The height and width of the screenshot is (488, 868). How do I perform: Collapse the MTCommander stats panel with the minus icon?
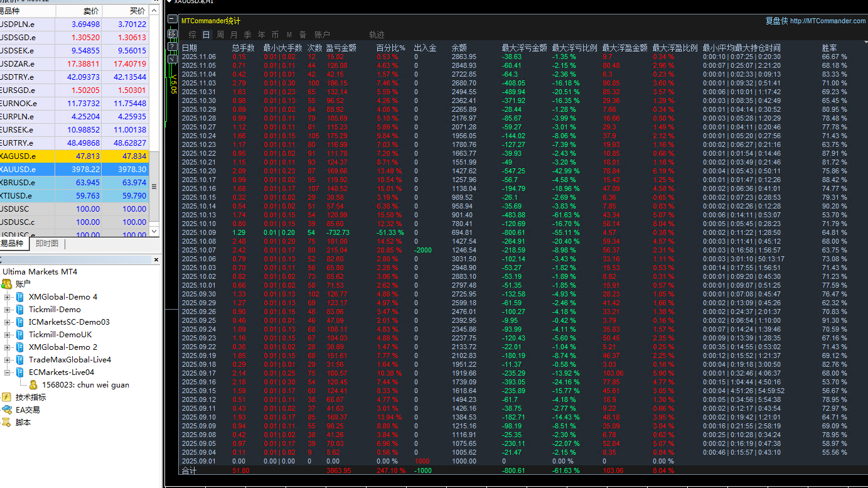pyautogui.click(x=172, y=19)
